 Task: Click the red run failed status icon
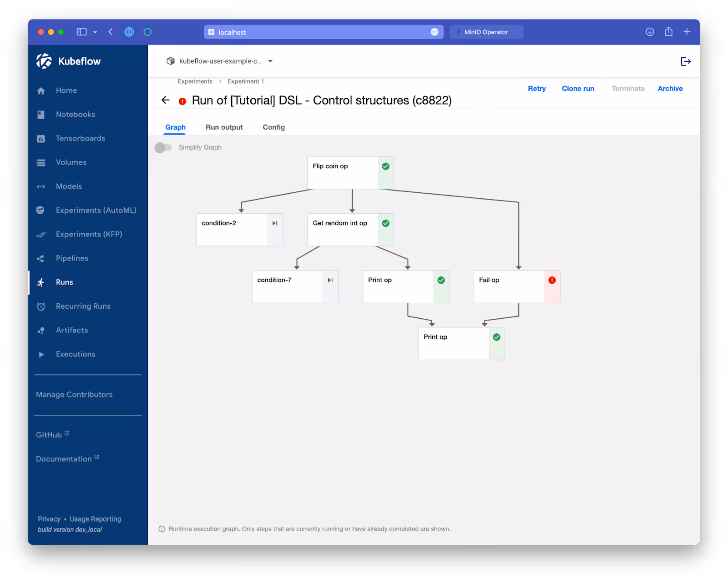[182, 101]
